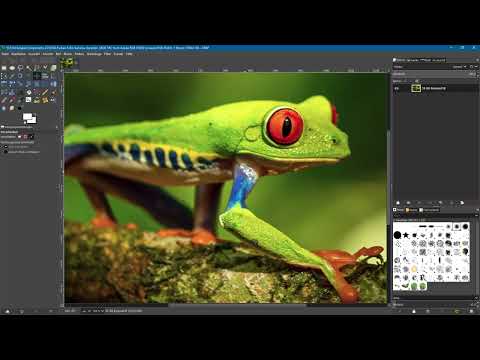Click the background color swatch

point(33,120)
